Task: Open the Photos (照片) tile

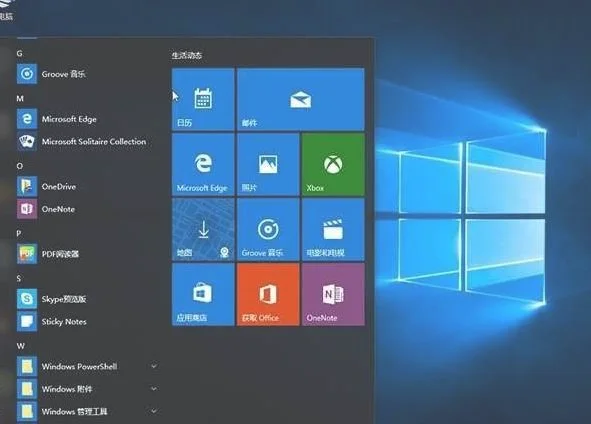Action: click(x=268, y=164)
